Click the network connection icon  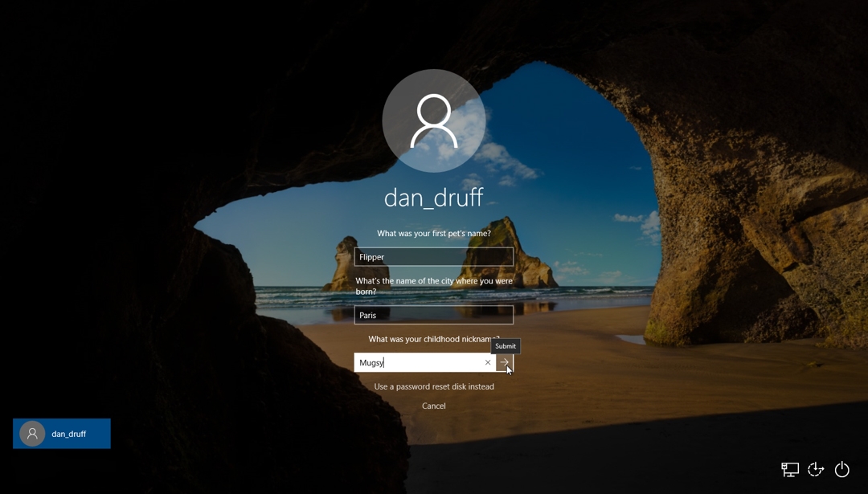(790, 469)
